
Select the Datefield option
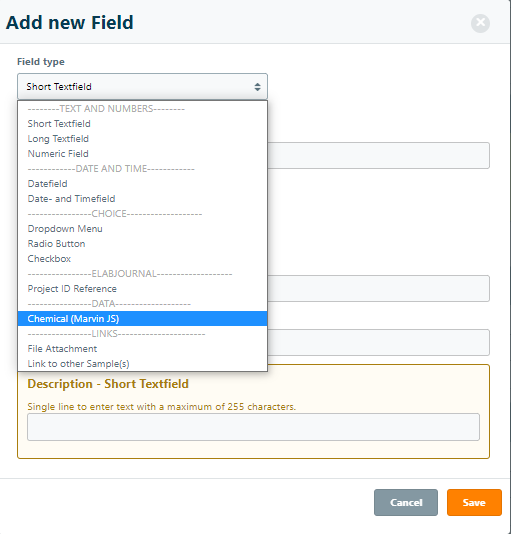pyautogui.click(x=142, y=184)
